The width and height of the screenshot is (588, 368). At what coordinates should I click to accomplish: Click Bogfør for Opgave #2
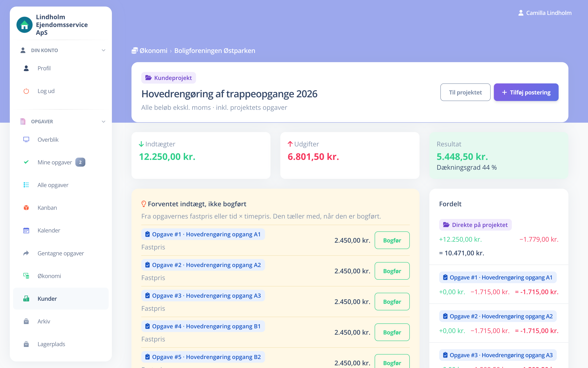(x=392, y=271)
